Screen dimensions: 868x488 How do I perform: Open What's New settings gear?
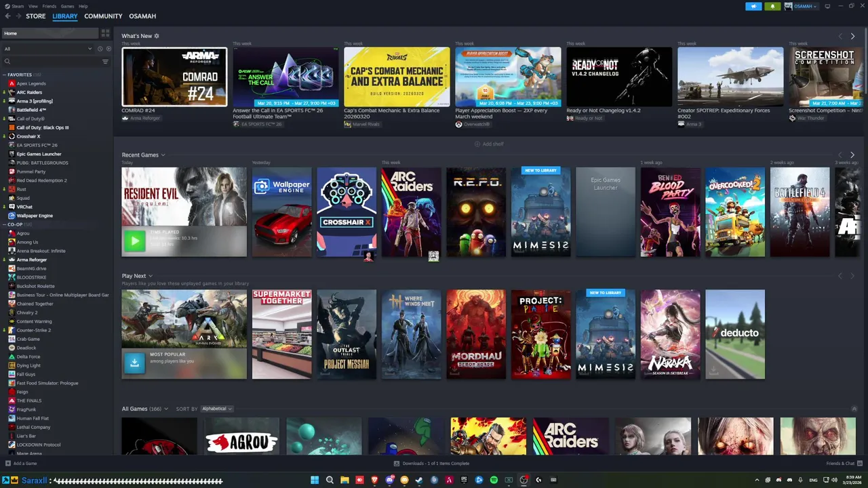(157, 36)
